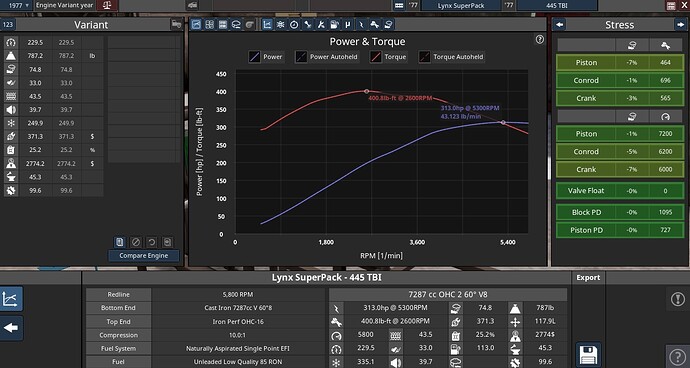
Task: Click the 787.2 weight value in Variant list
Action: (x=34, y=56)
